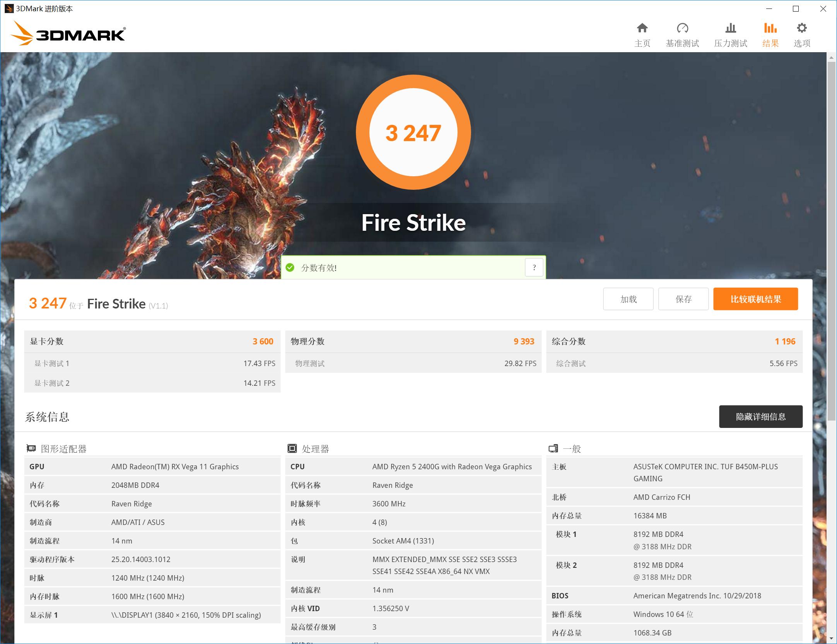The image size is (837, 644).
Task: Save the result with the 保存 button
Action: coord(683,299)
